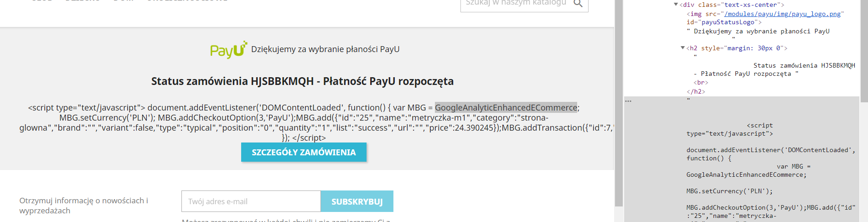The height and width of the screenshot is (222, 868).
Task: Click the magnifier icon in catalog search
Action: [578, 3]
